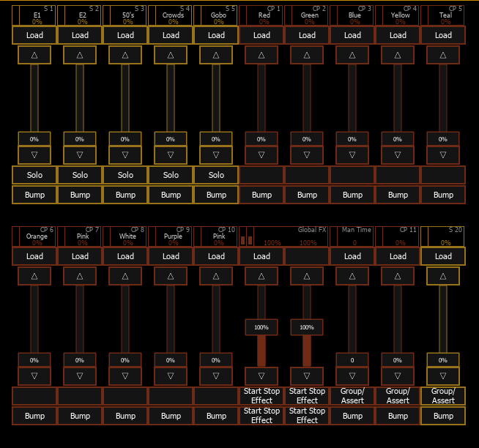479x448 pixels.
Task: Click Group/Assert on the S 20 fader
Action: coord(443,396)
